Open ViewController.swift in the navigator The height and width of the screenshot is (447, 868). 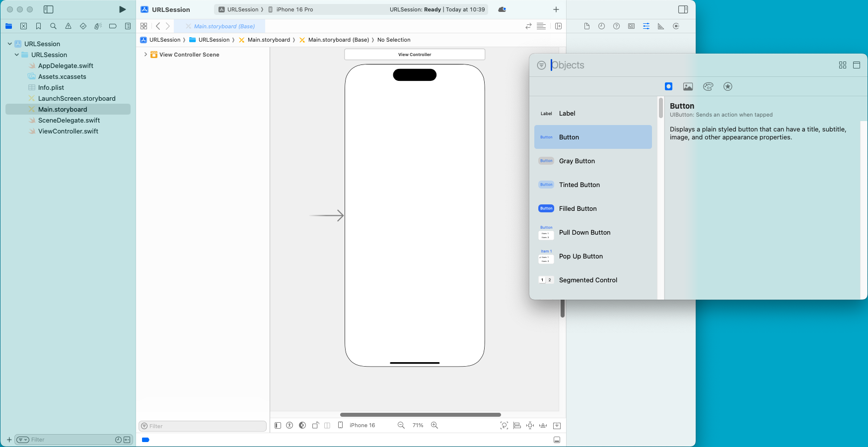point(68,131)
